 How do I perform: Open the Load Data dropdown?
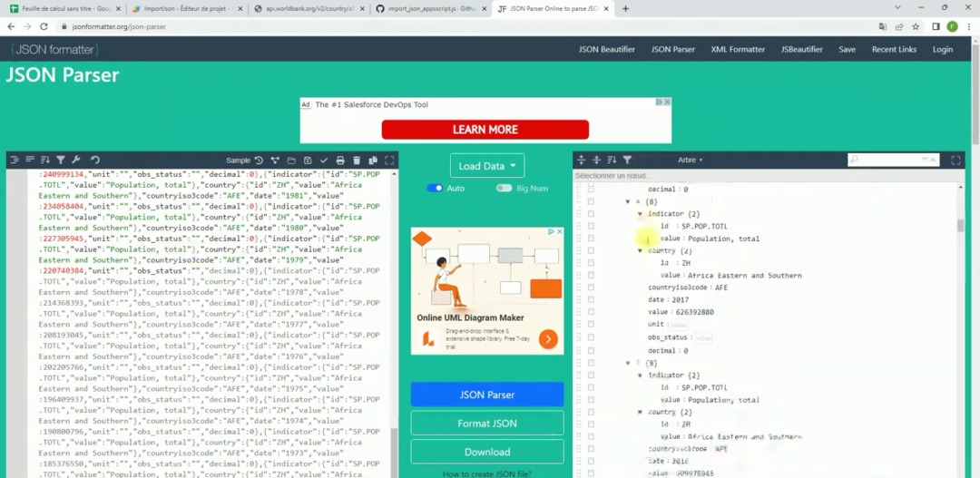pyautogui.click(x=487, y=166)
